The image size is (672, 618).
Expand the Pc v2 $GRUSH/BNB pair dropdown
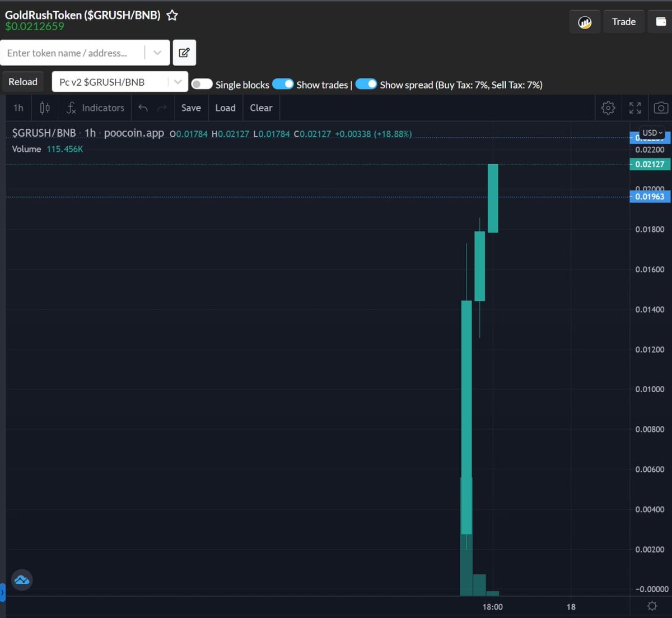coord(178,82)
